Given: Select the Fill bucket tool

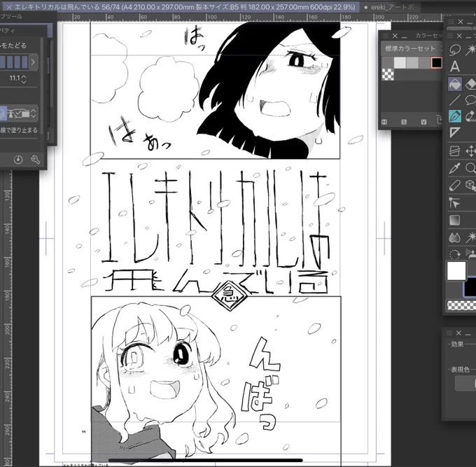Looking at the screenshot, I should tap(454, 84).
